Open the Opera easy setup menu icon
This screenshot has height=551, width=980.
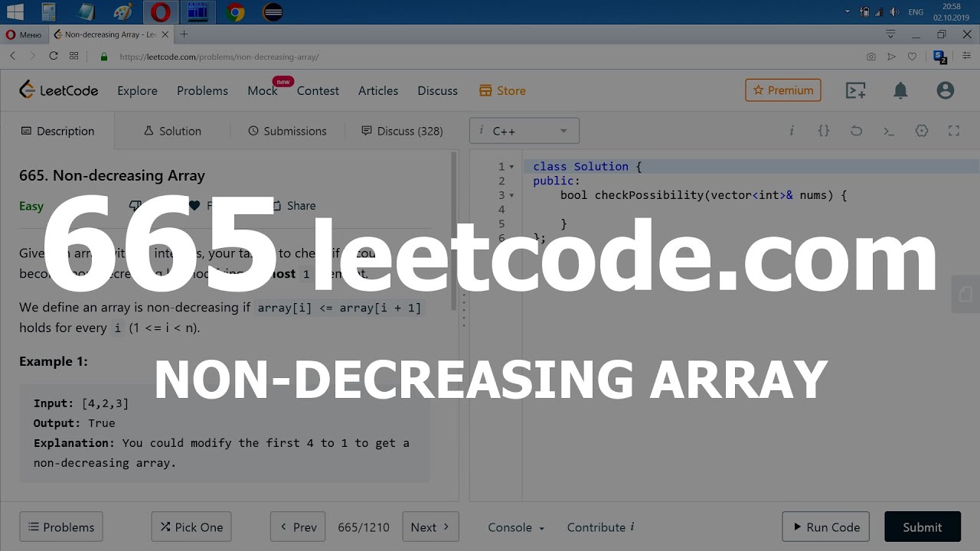click(x=965, y=57)
